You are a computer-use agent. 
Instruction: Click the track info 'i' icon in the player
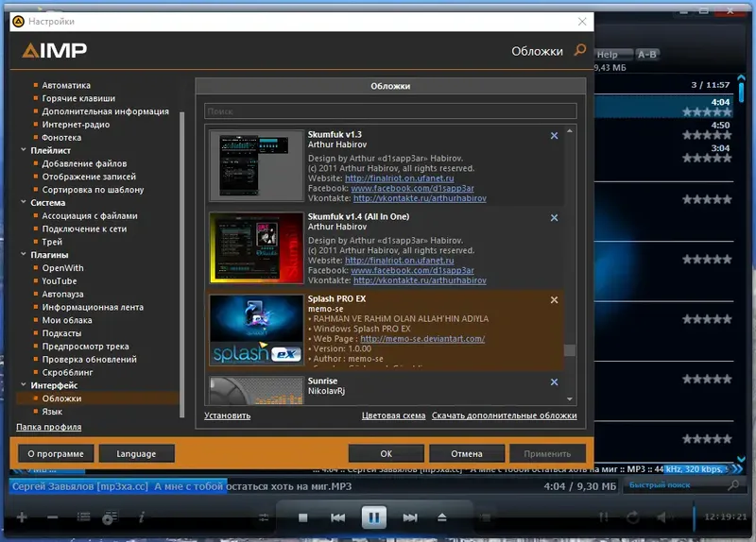click(x=141, y=517)
